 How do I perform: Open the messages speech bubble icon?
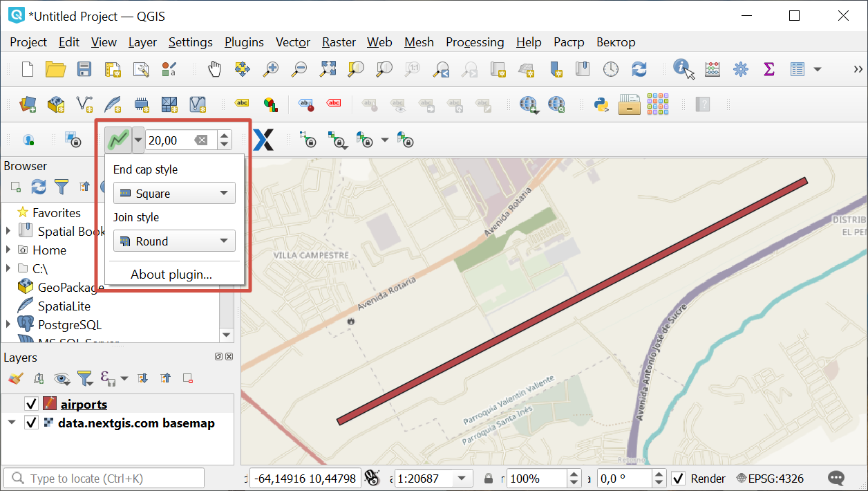coord(836,479)
